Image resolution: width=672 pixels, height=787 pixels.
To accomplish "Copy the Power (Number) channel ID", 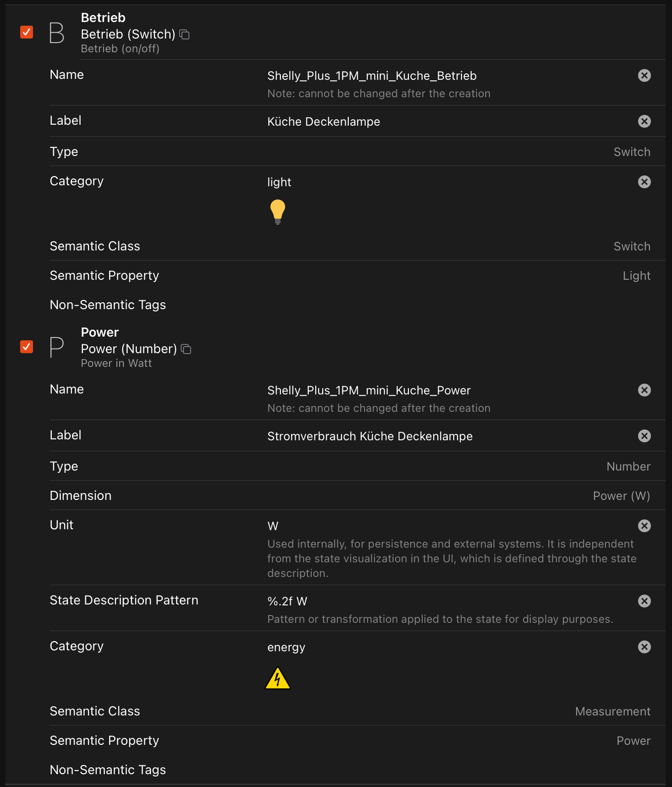I will [x=186, y=349].
